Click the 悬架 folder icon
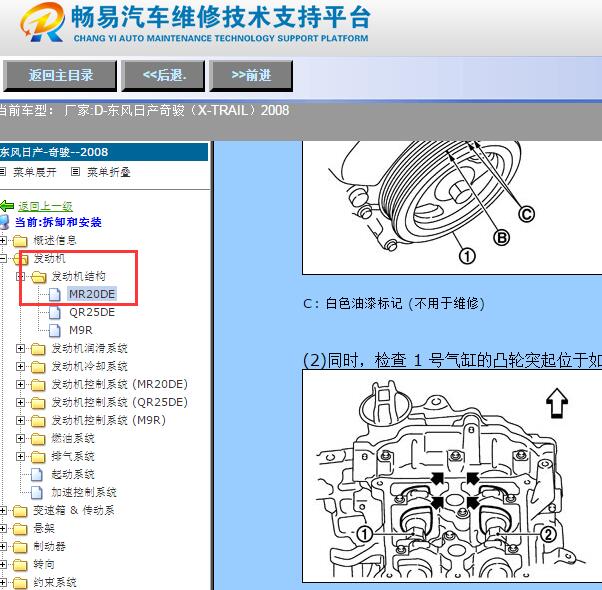The image size is (602, 590). click(x=20, y=529)
